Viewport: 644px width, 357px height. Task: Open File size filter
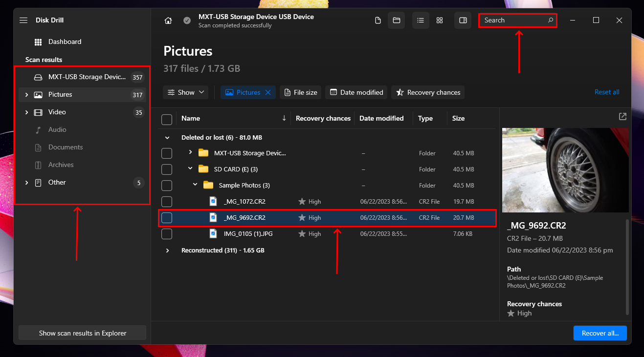tap(300, 92)
